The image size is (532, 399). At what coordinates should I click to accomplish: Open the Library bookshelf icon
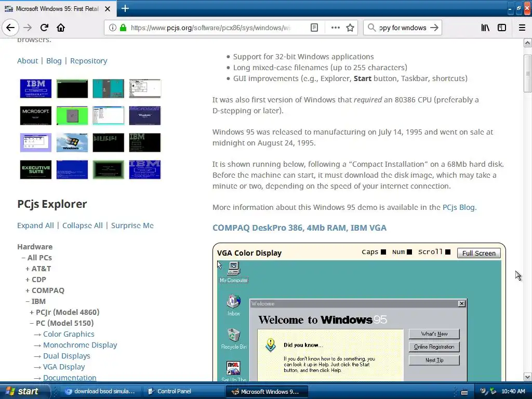coord(485,28)
